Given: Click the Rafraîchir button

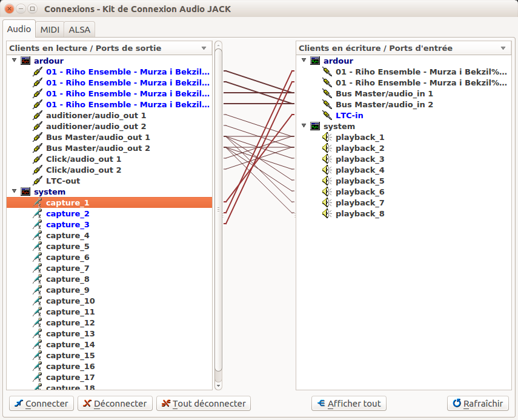Looking at the screenshot, I should pos(477,404).
